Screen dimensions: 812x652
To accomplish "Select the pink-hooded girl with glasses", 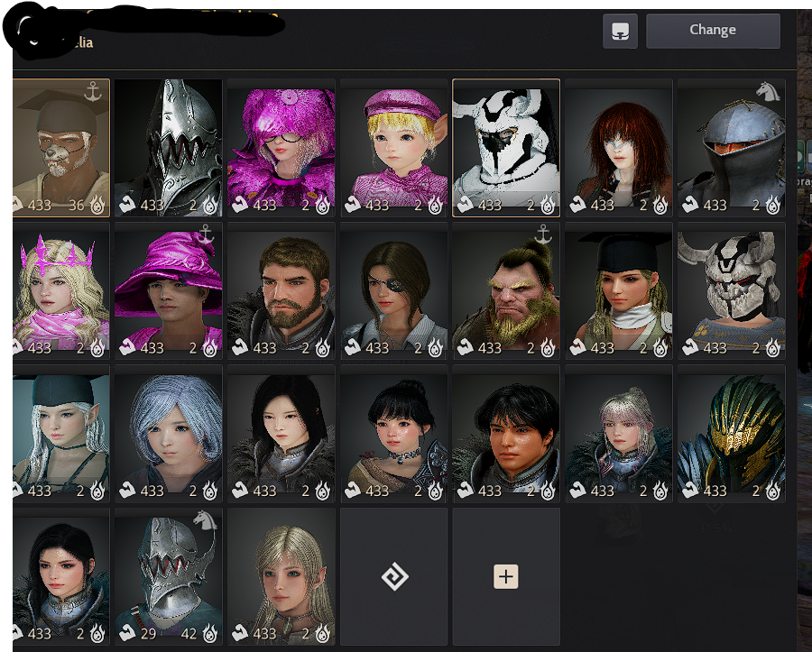I will [x=281, y=148].
